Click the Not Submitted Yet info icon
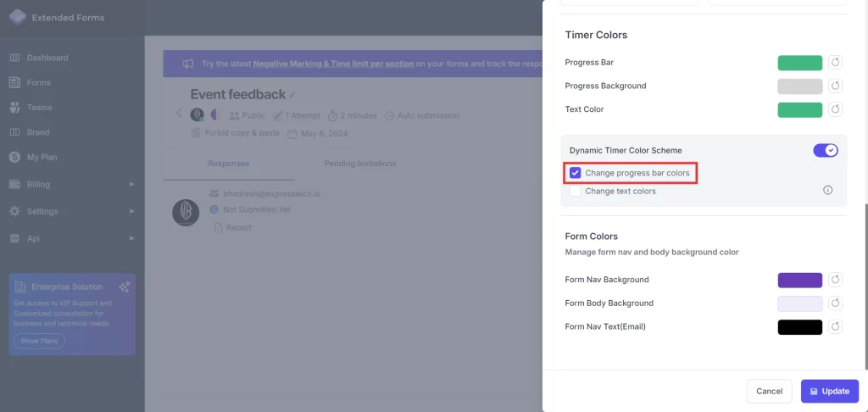Image resolution: width=868 pixels, height=412 pixels. 214,210
